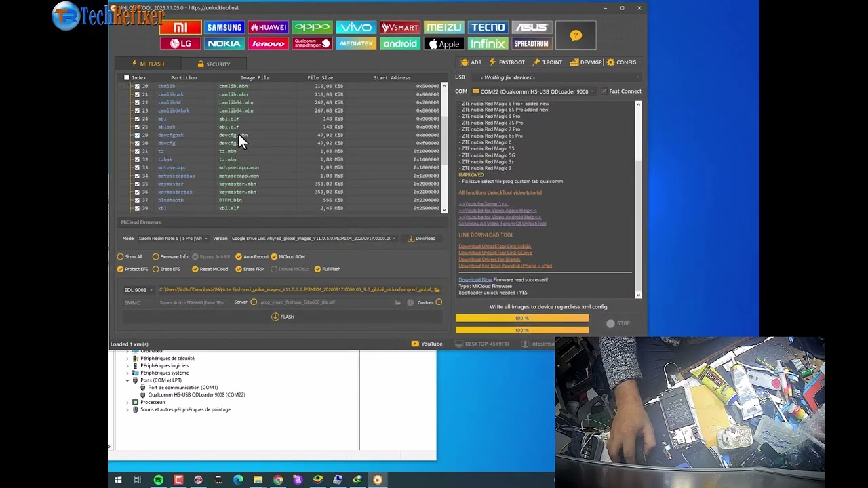The image size is (868, 488).
Task: Click the FLASH button
Action: click(x=283, y=317)
